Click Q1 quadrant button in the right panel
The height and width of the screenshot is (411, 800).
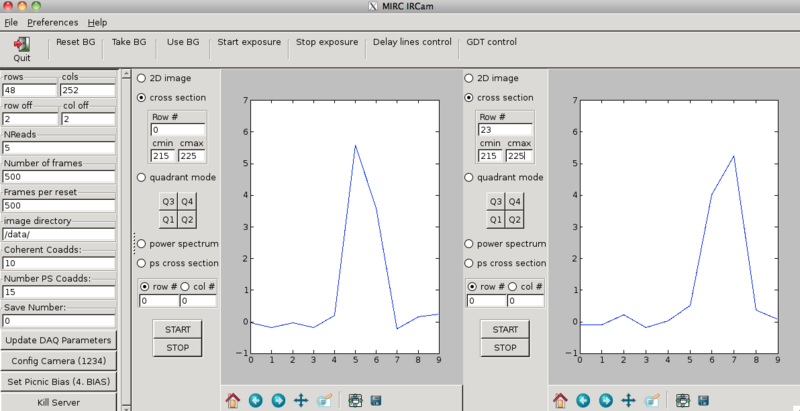[496, 220]
